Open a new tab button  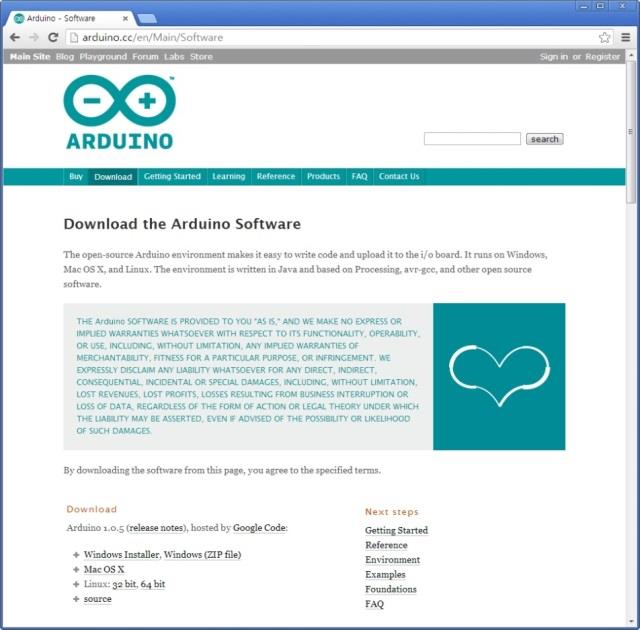pyautogui.click(x=147, y=18)
